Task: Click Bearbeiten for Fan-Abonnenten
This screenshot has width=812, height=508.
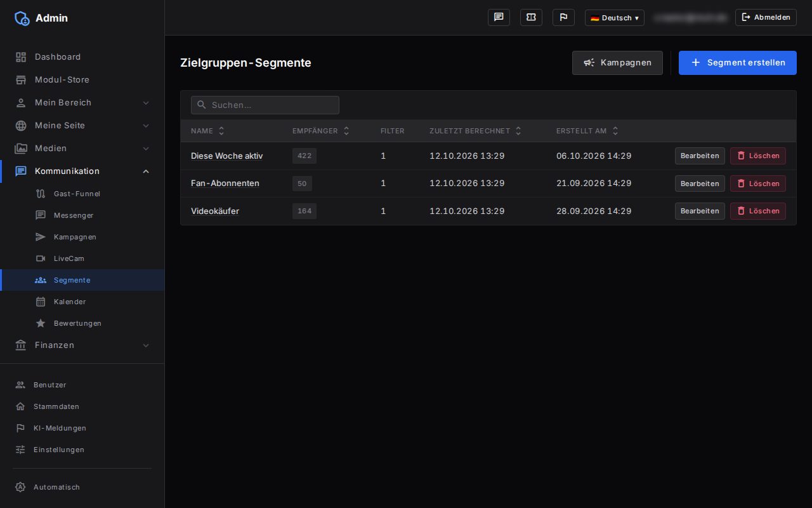Action: (x=700, y=184)
